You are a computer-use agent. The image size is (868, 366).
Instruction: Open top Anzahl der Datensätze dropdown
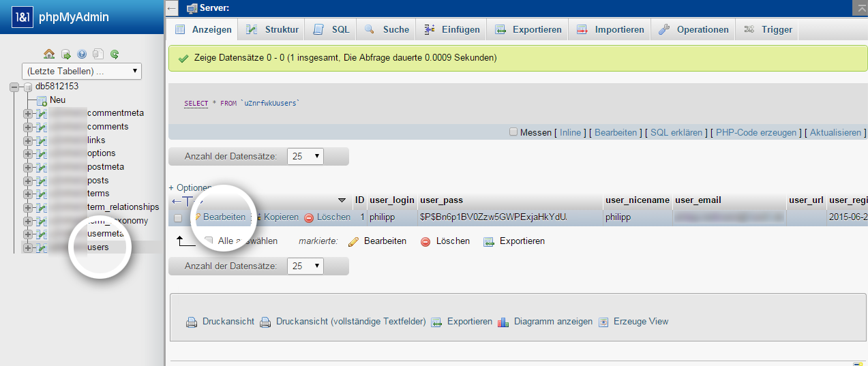pos(305,156)
